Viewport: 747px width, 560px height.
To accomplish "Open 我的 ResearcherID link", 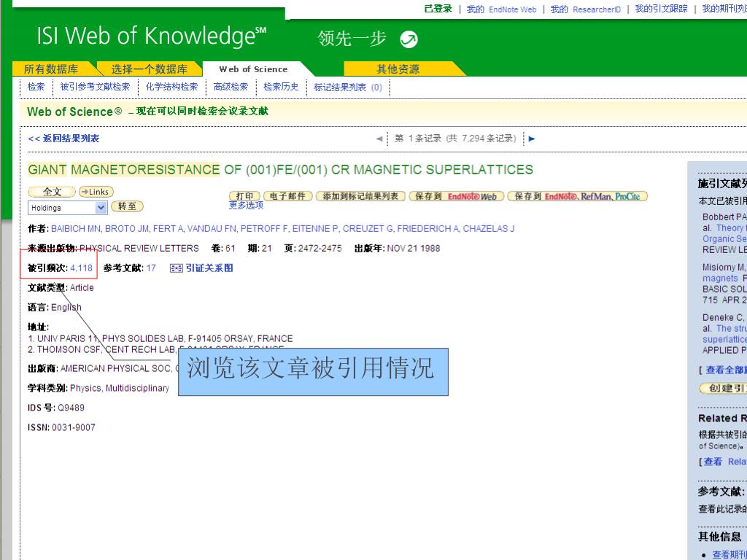I will (x=586, y=9).
